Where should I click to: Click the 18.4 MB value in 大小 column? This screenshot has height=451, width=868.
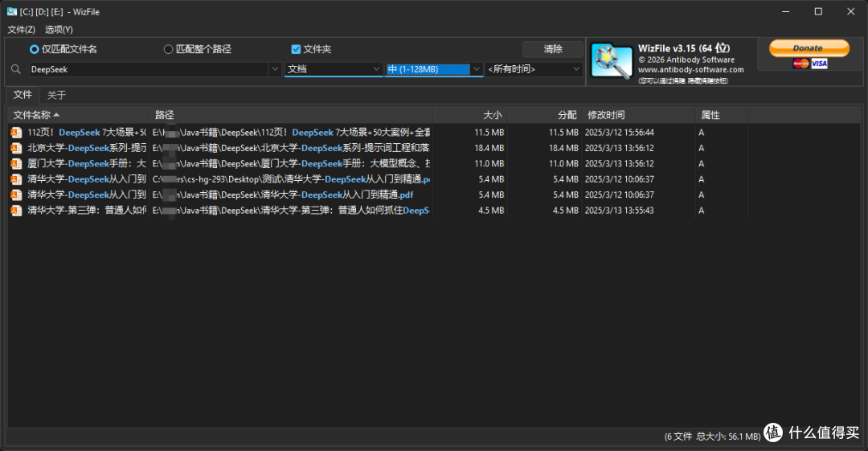489,148
